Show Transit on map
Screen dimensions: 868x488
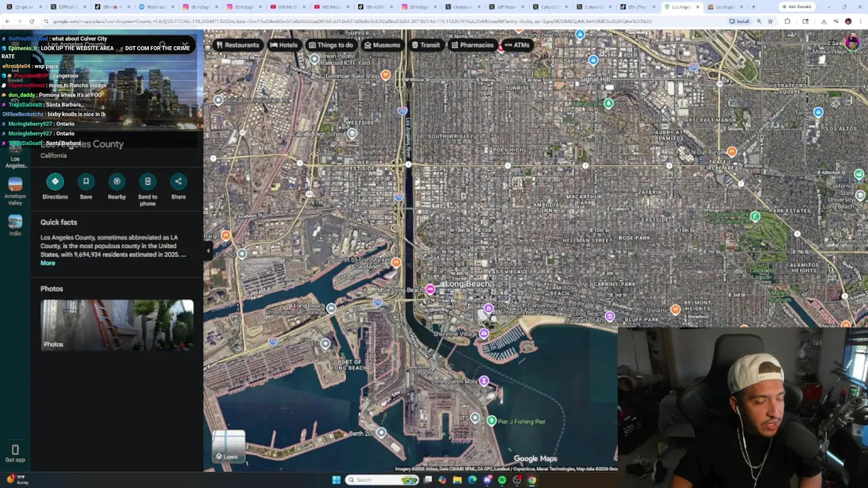point(426,45)
